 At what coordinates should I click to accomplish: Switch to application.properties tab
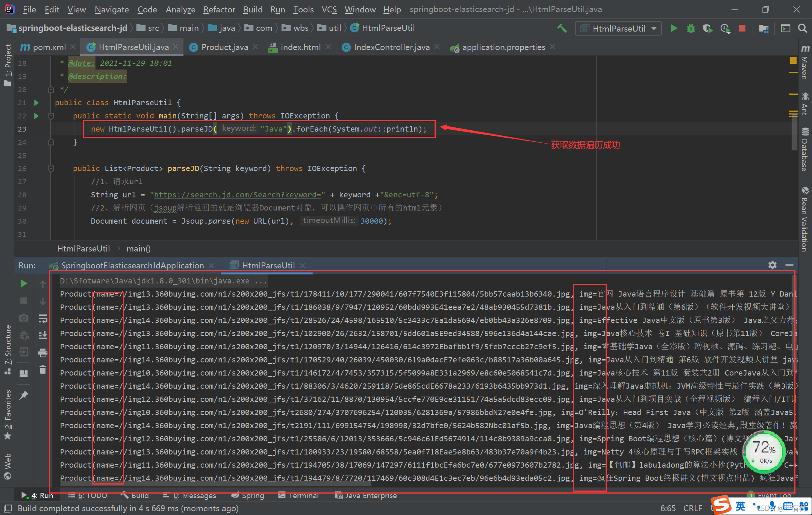click(x=503, y=47)
